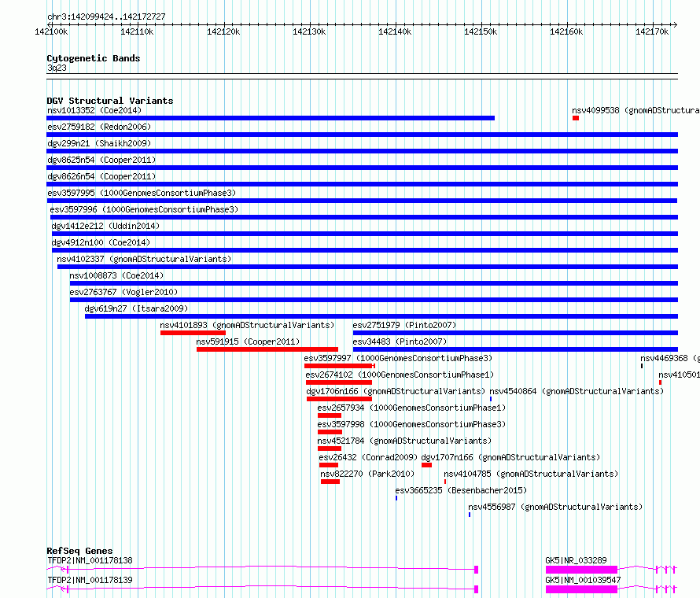The width and height of the screenshot is (700, 598).
Task: Click esv3665235 (Besenbacher2015) label
Action: coord(461,490)
